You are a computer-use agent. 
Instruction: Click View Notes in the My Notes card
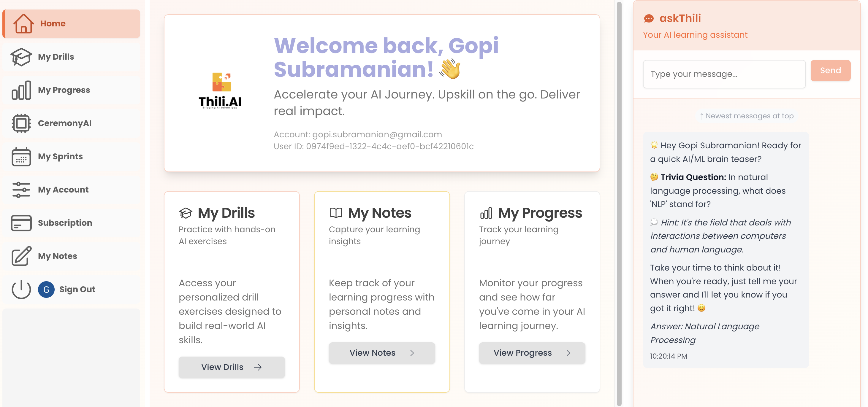click(382, 353)
